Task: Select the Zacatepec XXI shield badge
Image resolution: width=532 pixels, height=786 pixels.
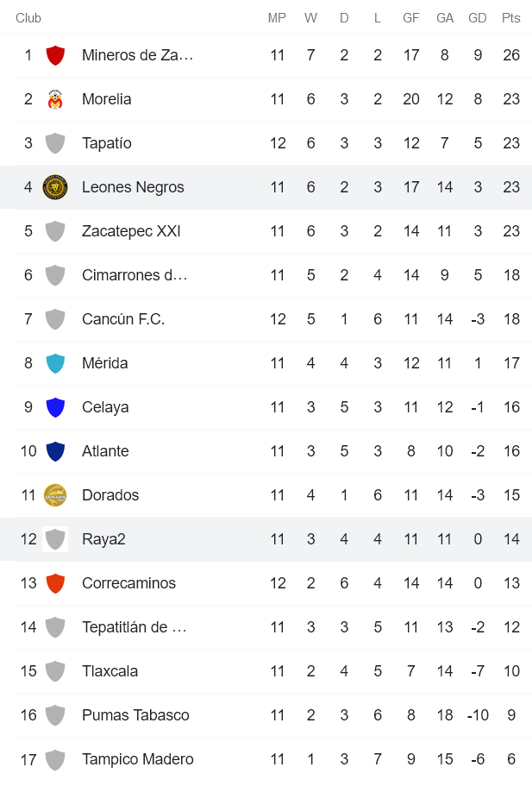Action: click(55, 230)
